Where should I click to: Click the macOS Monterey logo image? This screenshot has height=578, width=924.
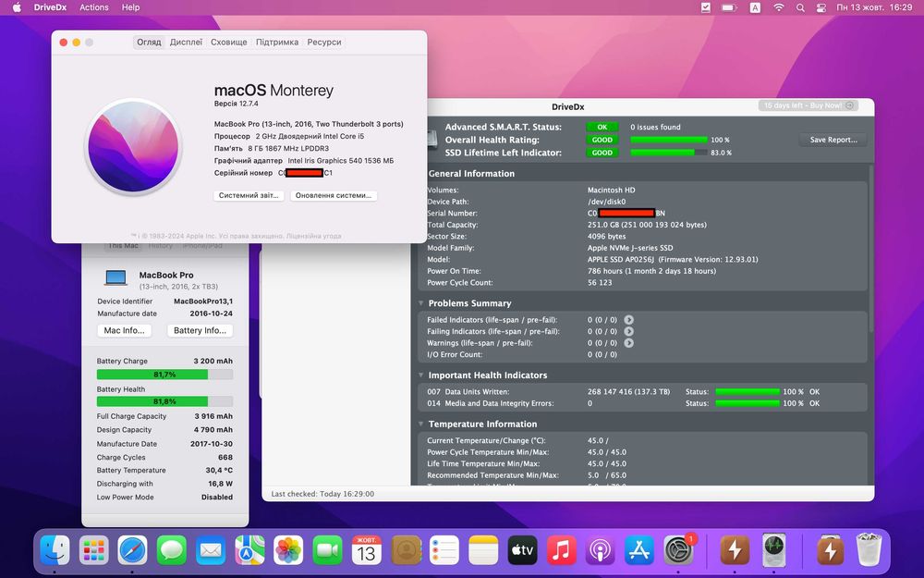(x=133, y=147)
